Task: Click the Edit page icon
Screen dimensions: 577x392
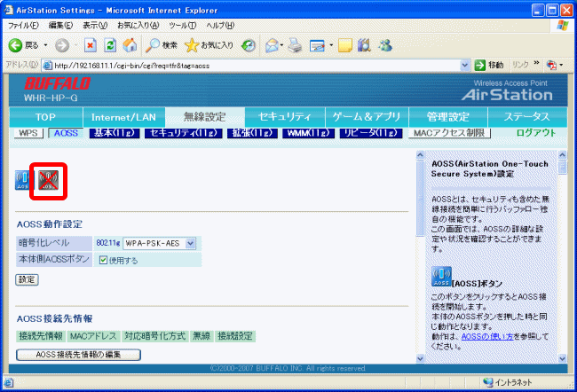Action: coord(317,45)
